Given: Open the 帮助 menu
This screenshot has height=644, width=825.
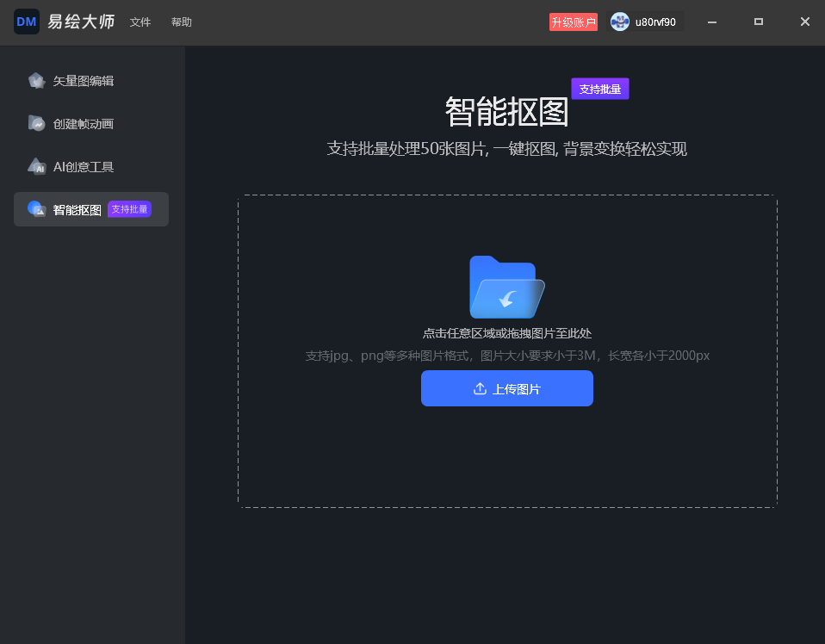Looking at the screenshot, I should click(x=182, y=22).
